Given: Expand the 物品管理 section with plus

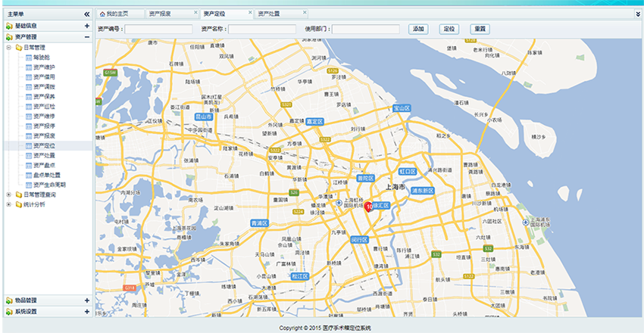Looking at the screenshot, I should coord(86,300).
